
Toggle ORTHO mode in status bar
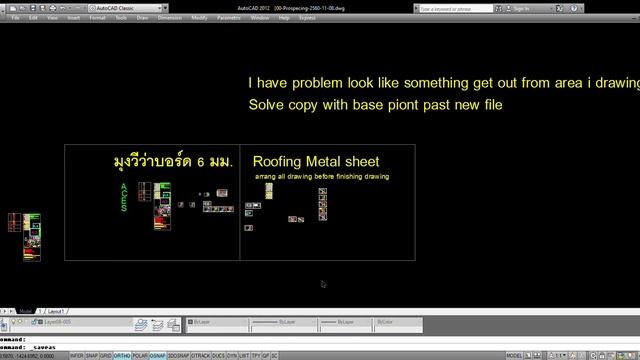[122, 356]
